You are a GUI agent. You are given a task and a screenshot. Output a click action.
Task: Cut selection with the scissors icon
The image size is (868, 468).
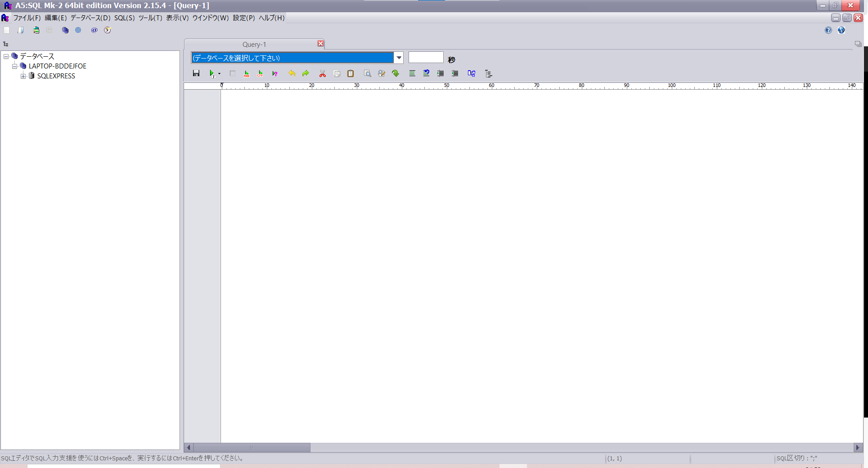[x=323, y=73]
